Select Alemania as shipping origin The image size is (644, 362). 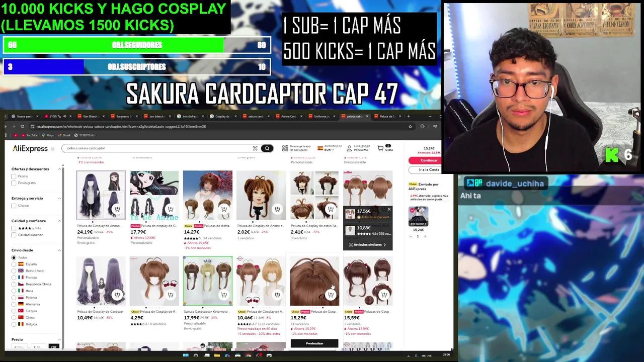[x=14, y=304]
